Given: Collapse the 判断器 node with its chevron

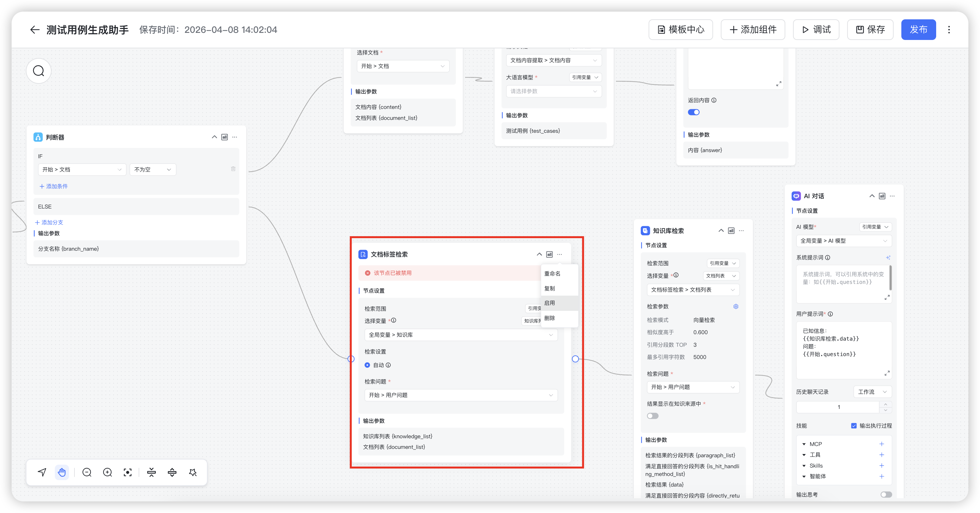Looking at the screenshot, I should click(x=214, y=137).
